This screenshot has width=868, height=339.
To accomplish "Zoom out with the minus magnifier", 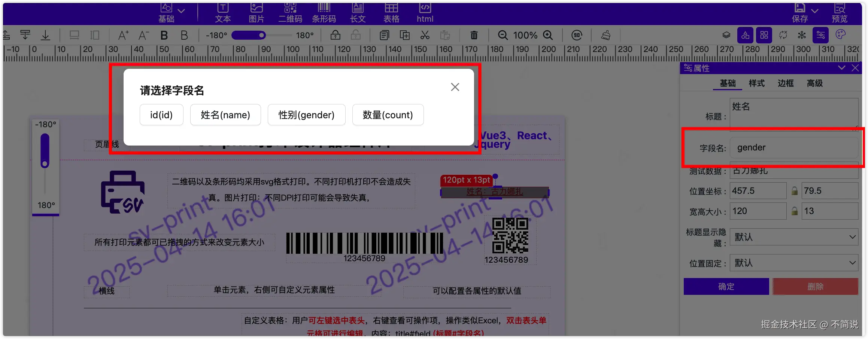I will point(503,35).
